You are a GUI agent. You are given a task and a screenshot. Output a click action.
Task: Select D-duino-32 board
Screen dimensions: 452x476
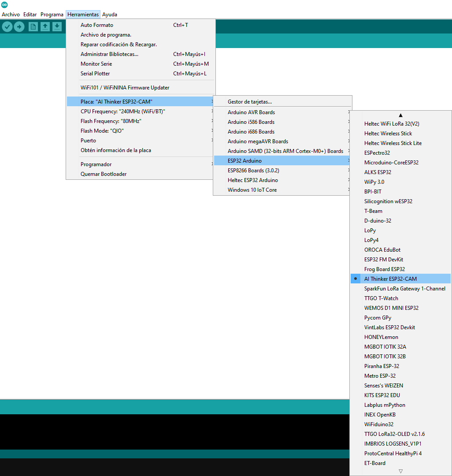click(400, 221)
